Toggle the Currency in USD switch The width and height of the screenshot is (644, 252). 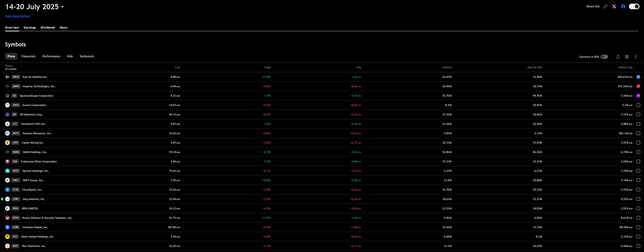click(x=604, y=57)
